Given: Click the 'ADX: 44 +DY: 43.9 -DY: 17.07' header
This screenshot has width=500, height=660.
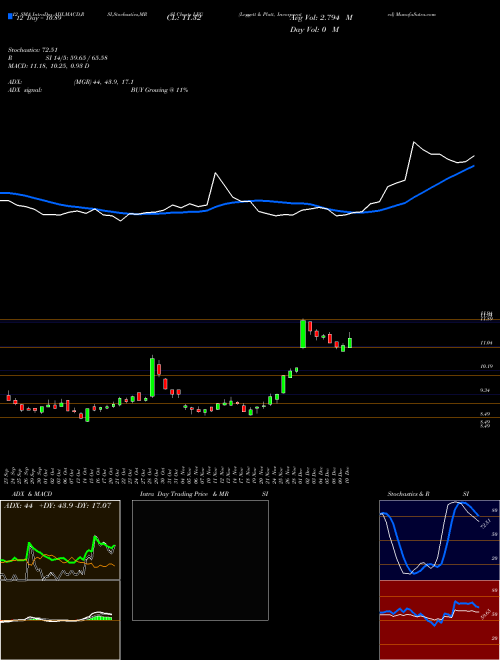Looking at the screenshot, I should coord(57,505).
